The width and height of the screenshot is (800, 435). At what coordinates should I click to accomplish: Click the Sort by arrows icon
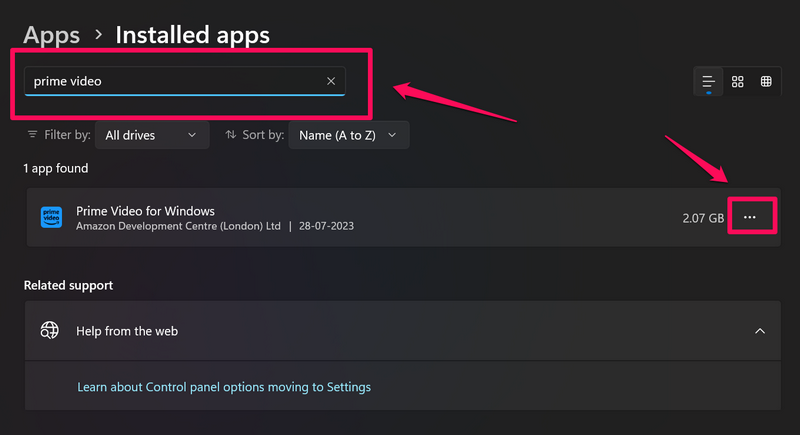231,135
